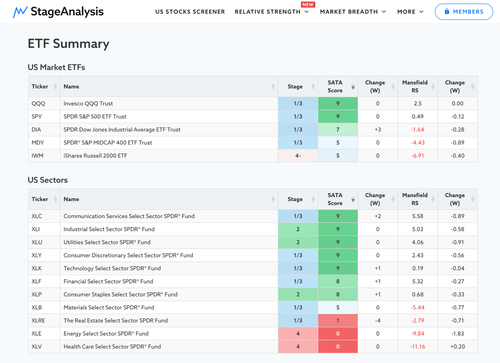Sort US Market ETFs by SATA Score

click(x=338, y=87)
